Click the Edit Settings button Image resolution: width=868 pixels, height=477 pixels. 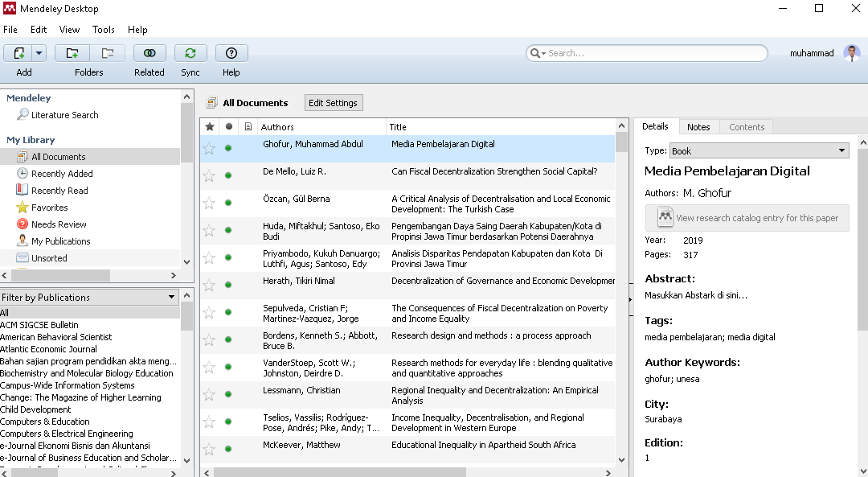[x=333, y=103]
